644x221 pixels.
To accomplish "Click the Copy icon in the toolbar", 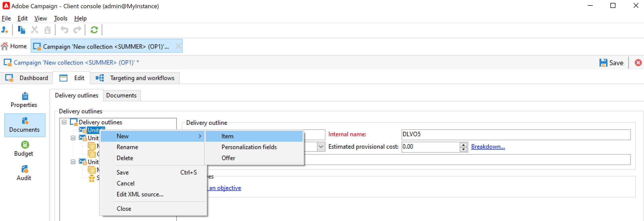I will (x=21, y=30).
